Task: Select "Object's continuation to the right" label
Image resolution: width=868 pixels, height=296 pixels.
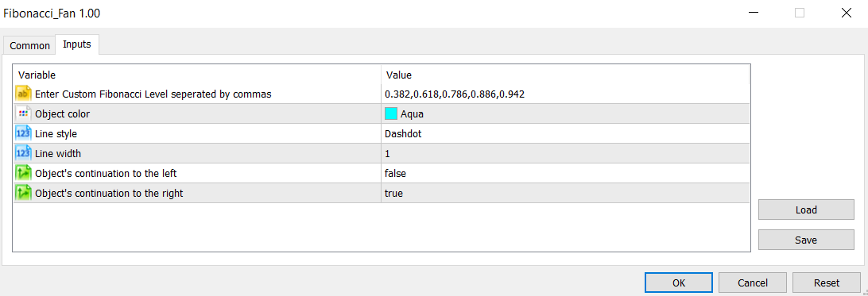Action: (x=108, y=194)
